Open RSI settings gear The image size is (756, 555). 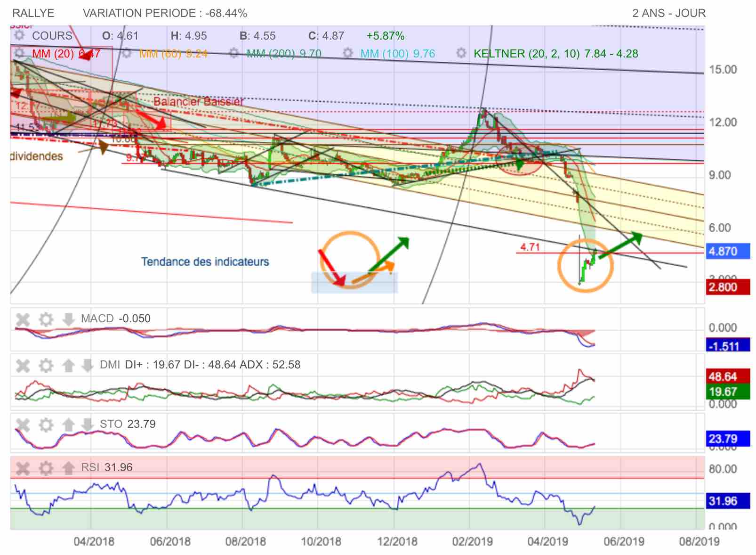(46, 468)
